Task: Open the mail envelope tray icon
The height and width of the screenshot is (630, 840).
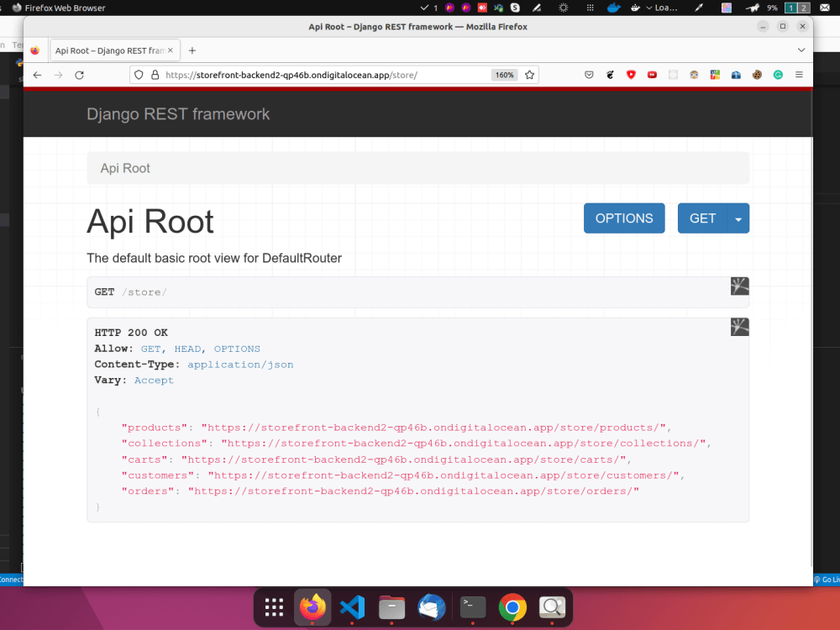Action: tap(825, 8)
